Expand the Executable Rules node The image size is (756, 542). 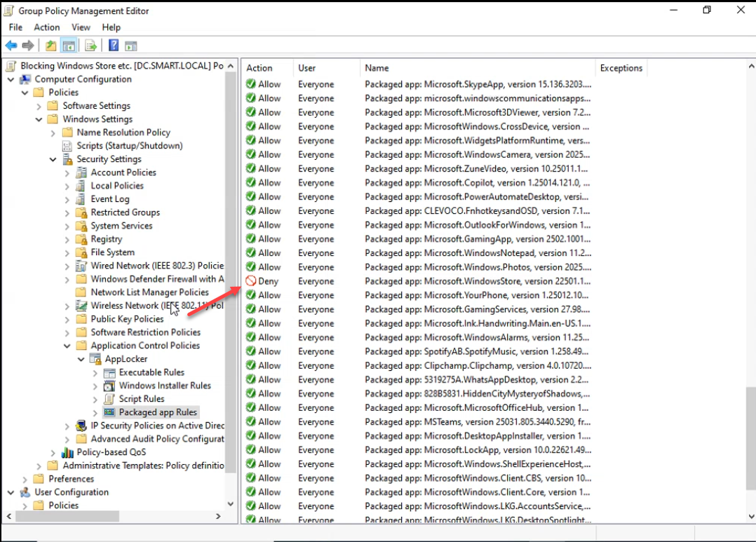tap(95, 373)
